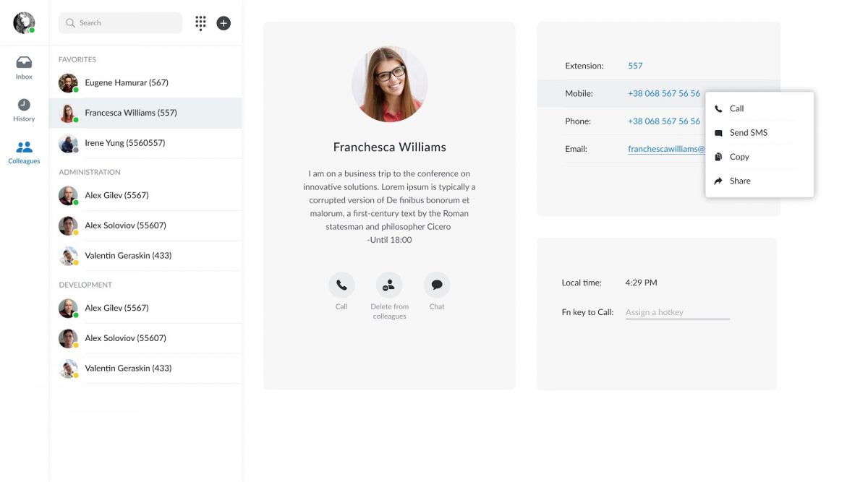Click the Assign a hotkey field
868x482 pixels.
(x=676, y=312)
